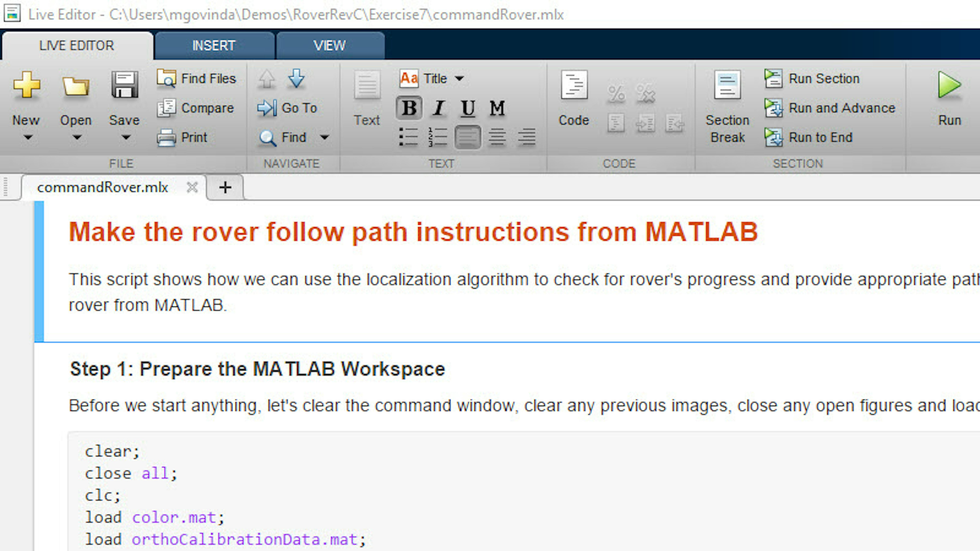The height and width of the screenshot is (551, 980).
Task: Close the commandRover.mlx tab
Action: pyautogui.click(x=192, y=187)
